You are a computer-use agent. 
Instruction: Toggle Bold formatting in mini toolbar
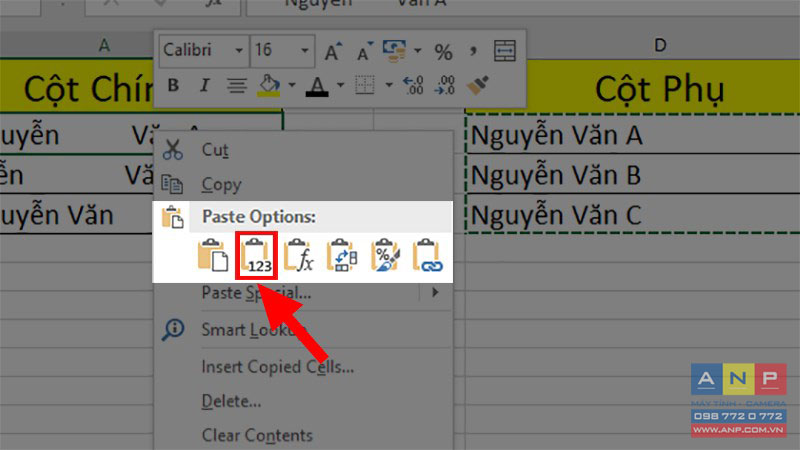pos(173,85)
